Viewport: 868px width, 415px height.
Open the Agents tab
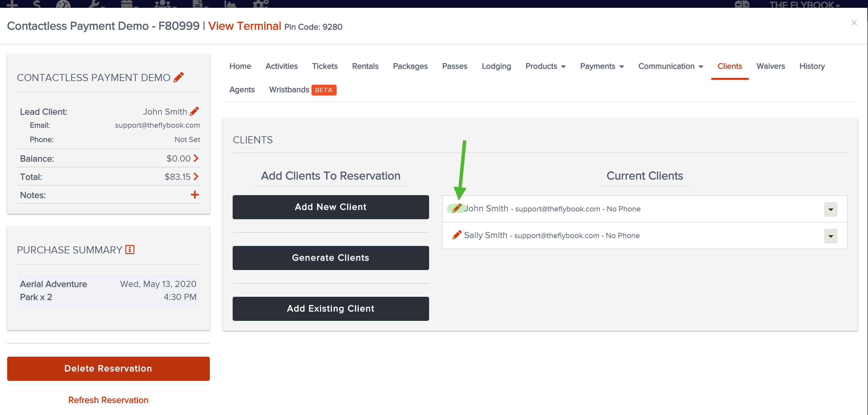(242, 90)
